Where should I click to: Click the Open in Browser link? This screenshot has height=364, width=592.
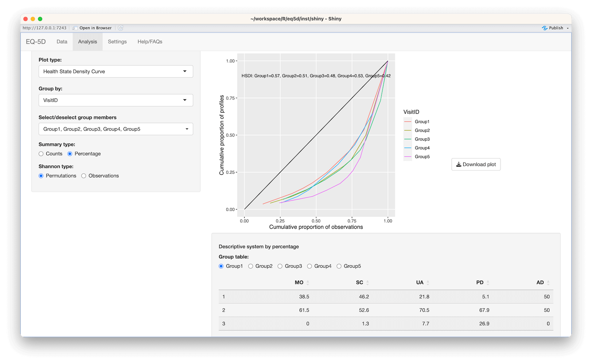(95, 28)
